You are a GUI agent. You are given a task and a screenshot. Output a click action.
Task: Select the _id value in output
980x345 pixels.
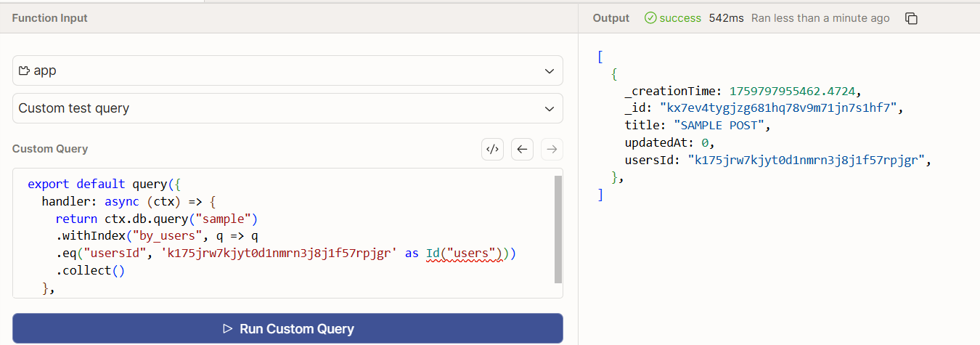(x=780, y=108)
